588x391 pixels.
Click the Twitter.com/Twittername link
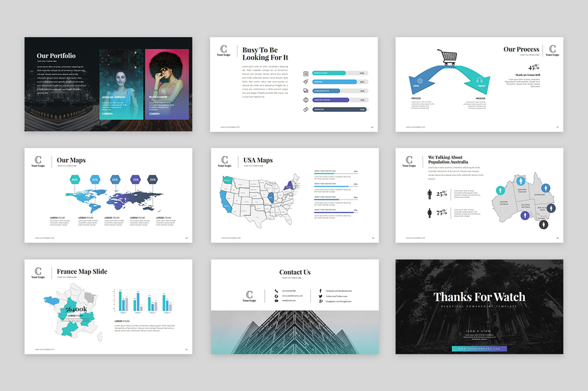tap(336, 296)
